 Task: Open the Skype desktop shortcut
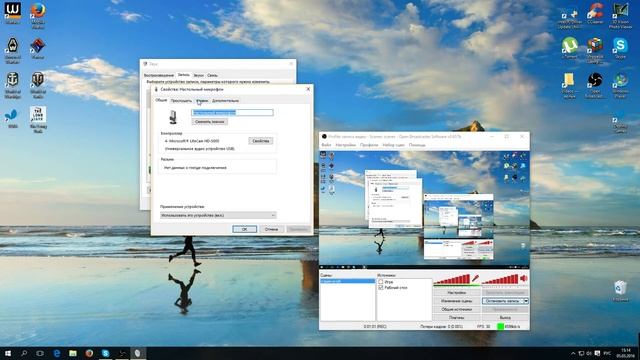click(620, 47)
